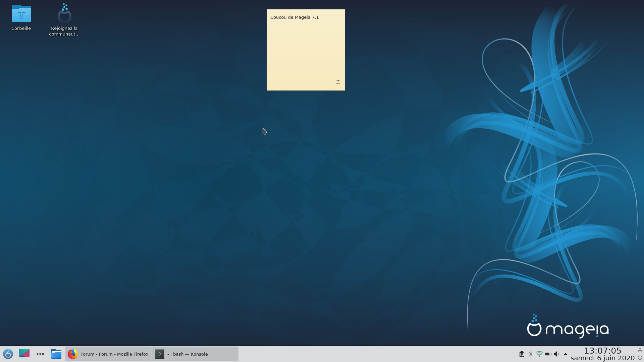The image size is (644, 362).
Task: Lock the screen with padlock icon
Action: click(x=640, y=350)
